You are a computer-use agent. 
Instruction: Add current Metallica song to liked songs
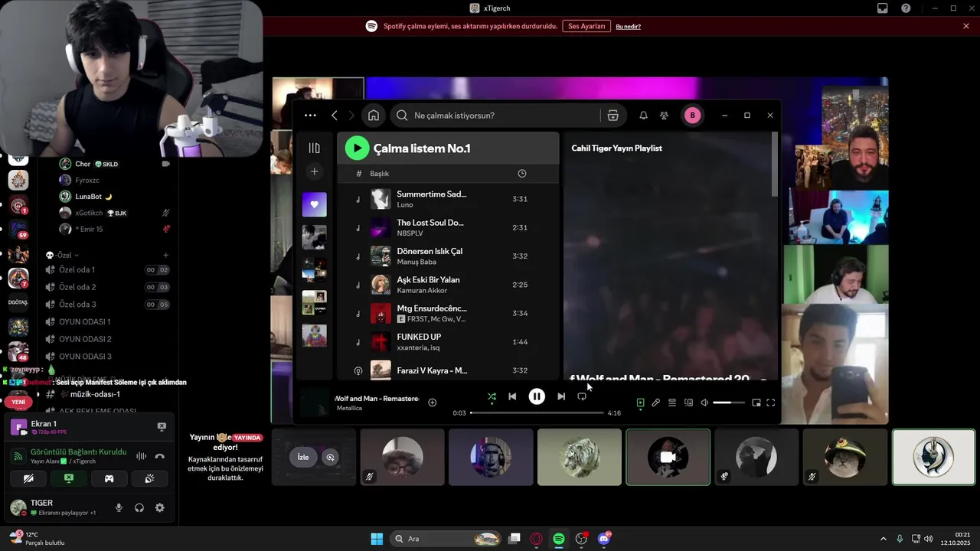pos(432,403)
